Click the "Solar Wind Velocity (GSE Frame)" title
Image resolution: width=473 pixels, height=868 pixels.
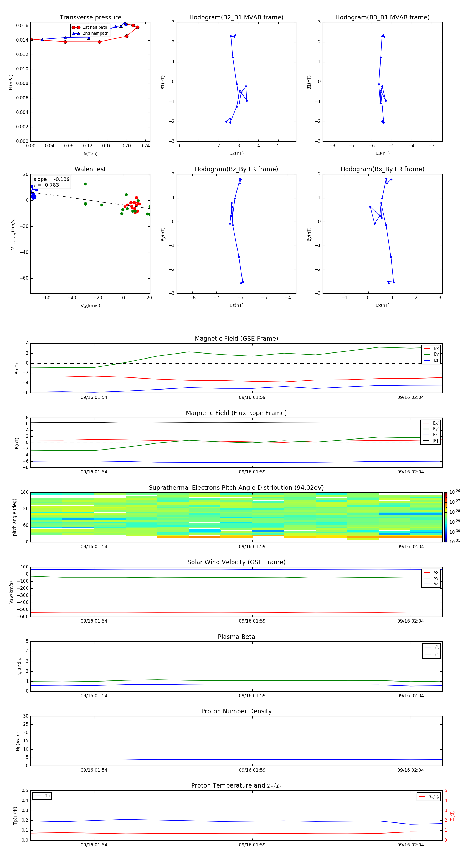coord(236,562)
